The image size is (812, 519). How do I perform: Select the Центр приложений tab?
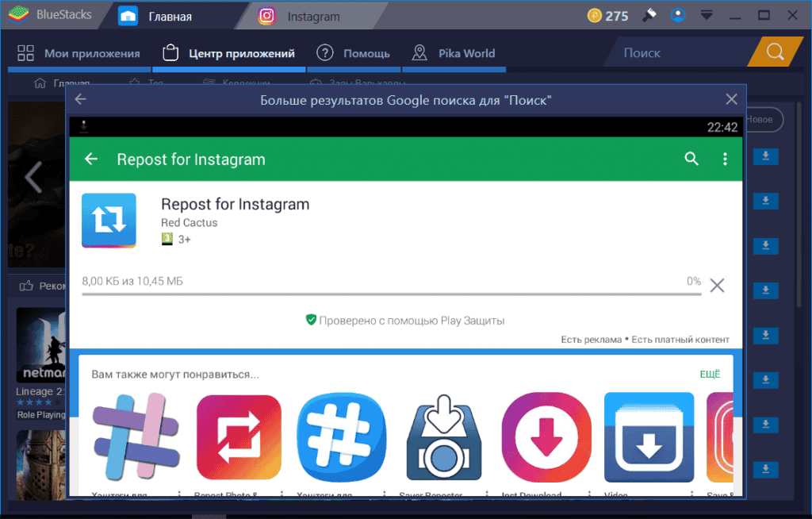pyautogui.click(x=229, y=53)
